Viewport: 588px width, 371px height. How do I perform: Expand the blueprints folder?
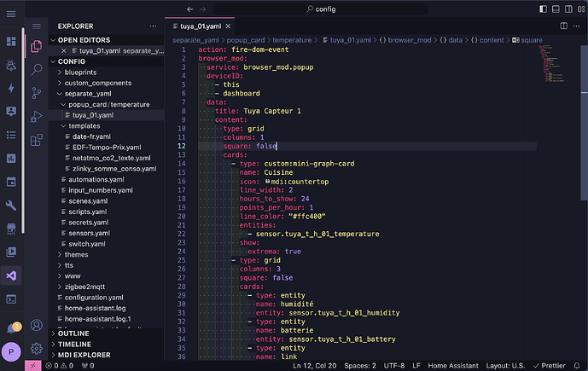pyautogui.click(x=79, y=73)
